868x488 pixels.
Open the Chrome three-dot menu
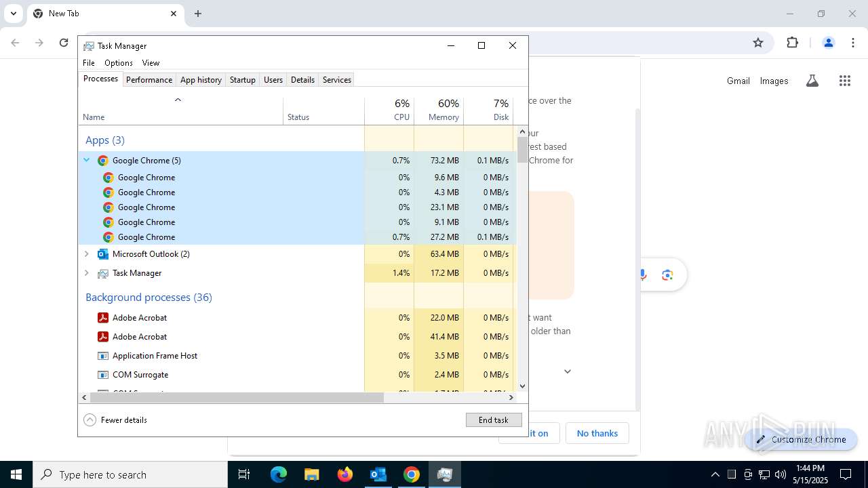pyautogui.click(x=853, y=43)
